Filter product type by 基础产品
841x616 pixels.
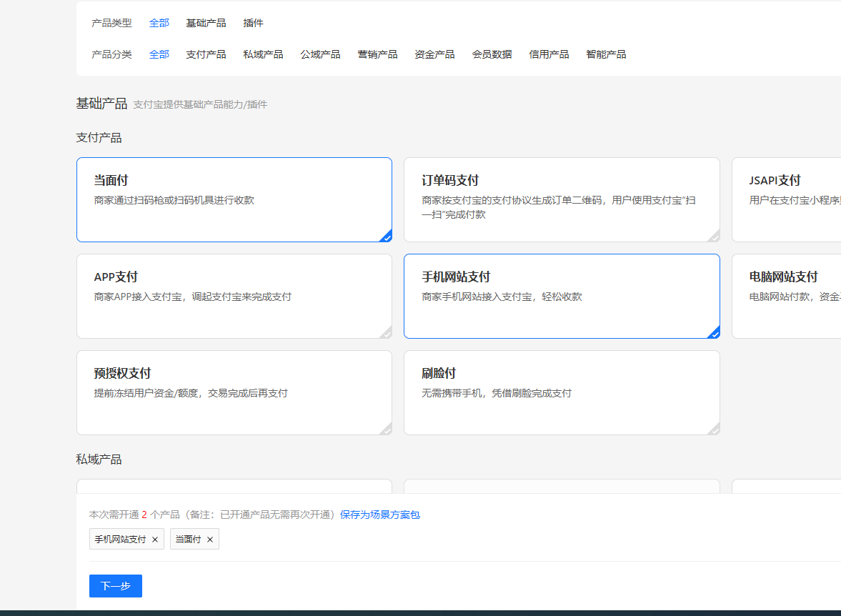point(206,23)
